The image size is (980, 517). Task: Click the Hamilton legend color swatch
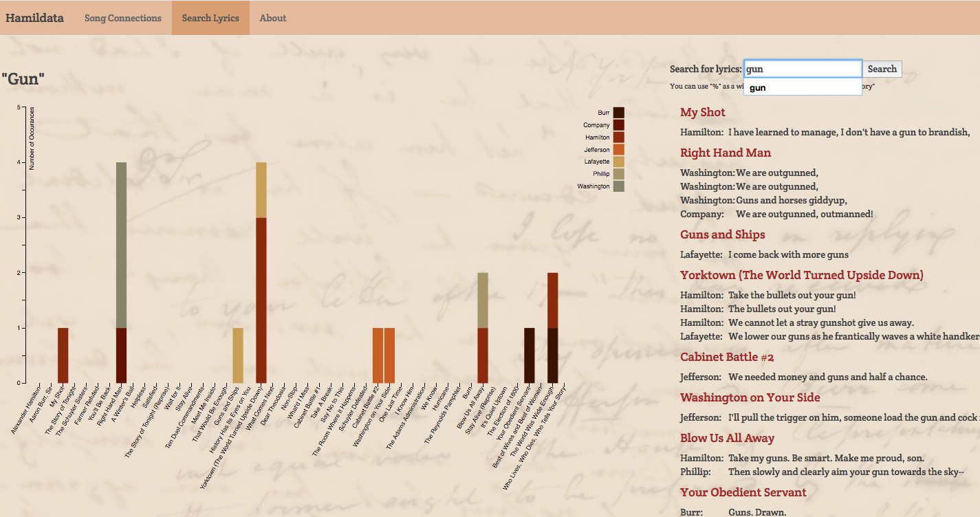[x=619, y=137]
